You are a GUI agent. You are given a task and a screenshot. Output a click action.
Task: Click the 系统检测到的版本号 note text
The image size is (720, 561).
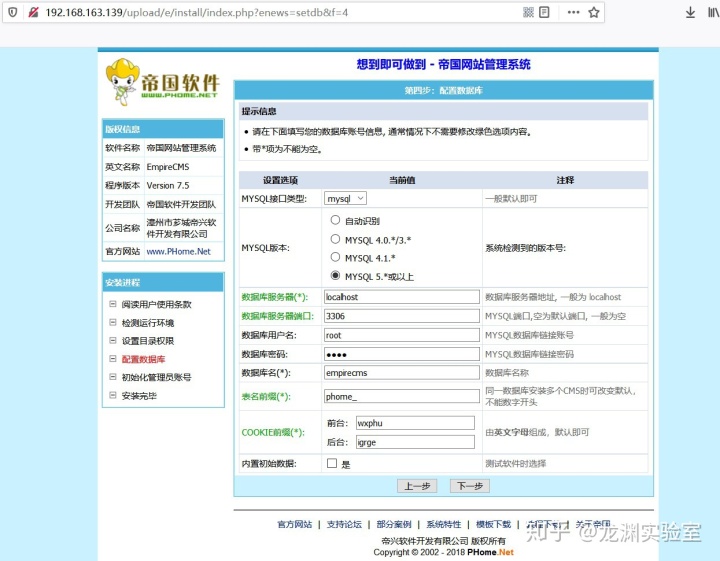pyautogui.click(x=525, y=248)
